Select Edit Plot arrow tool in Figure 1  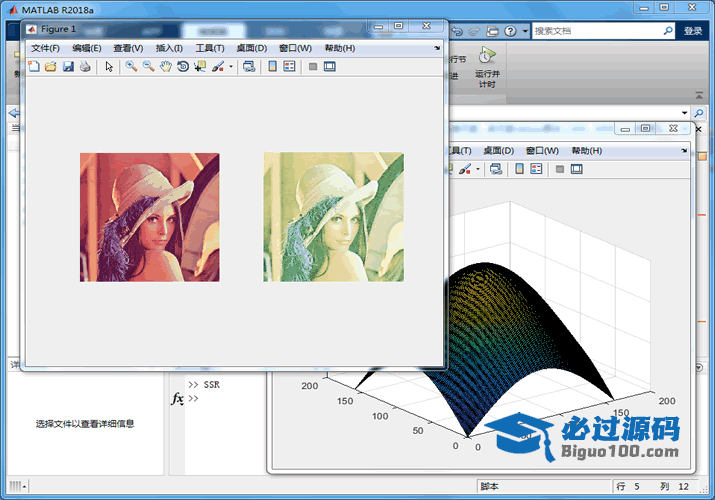tap(109, 67)
